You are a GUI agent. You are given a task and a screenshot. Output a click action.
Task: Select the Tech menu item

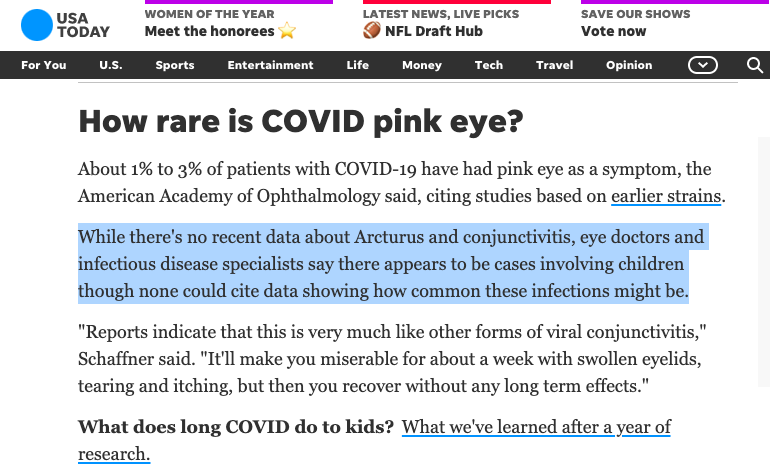tap(489, 65)
